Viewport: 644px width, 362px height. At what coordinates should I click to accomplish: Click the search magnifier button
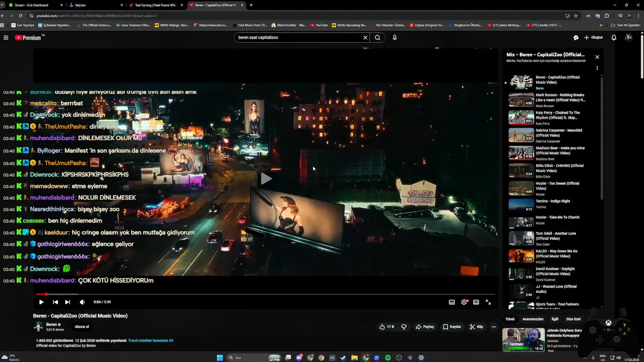(377, 38)
